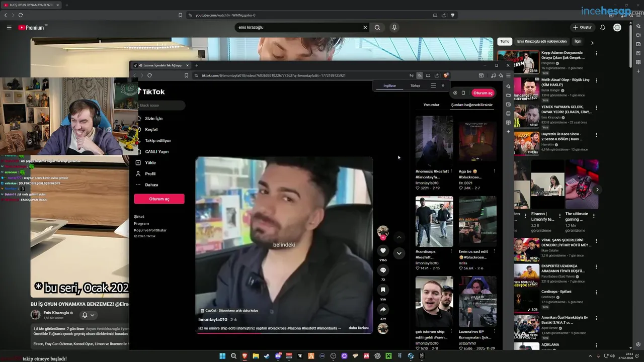Viewport: 644px width, 362px height.
Task: Choose İngilizce in the translation popup
Action: click(389, 85)
